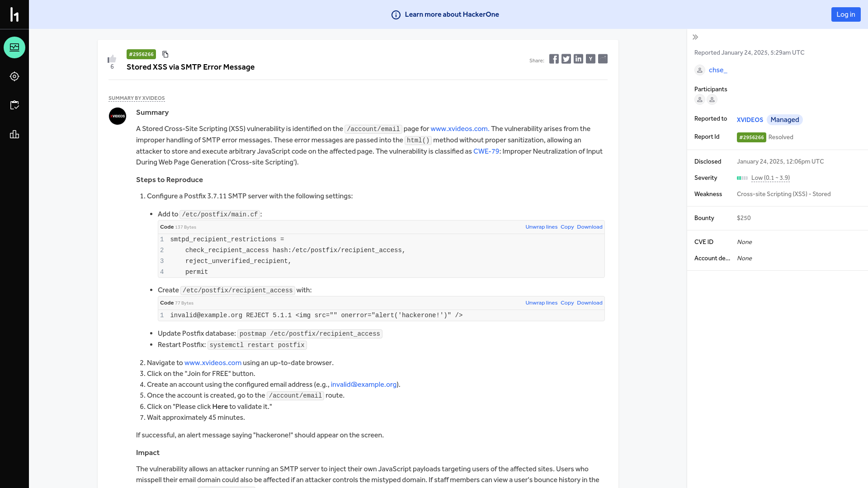Screen dimensions: 868x488
Task: Click the 'Resolved' status text
Action: point(780,137)
